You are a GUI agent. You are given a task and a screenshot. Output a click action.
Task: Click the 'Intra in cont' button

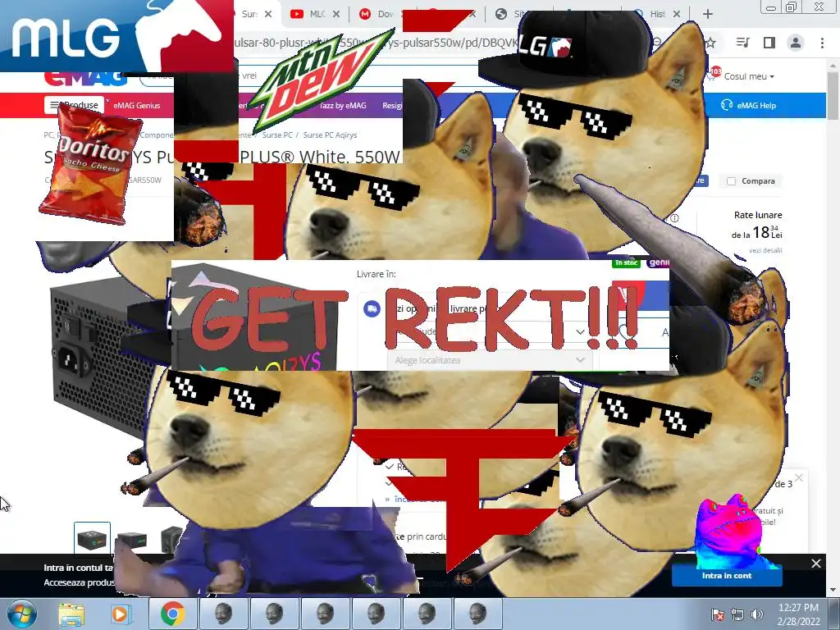pos(727,575)
